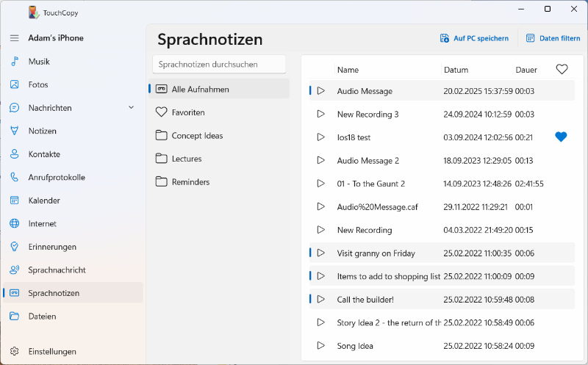
Task: Select the Notizen icon in sidebar
Action: click(x=14, y=131)
